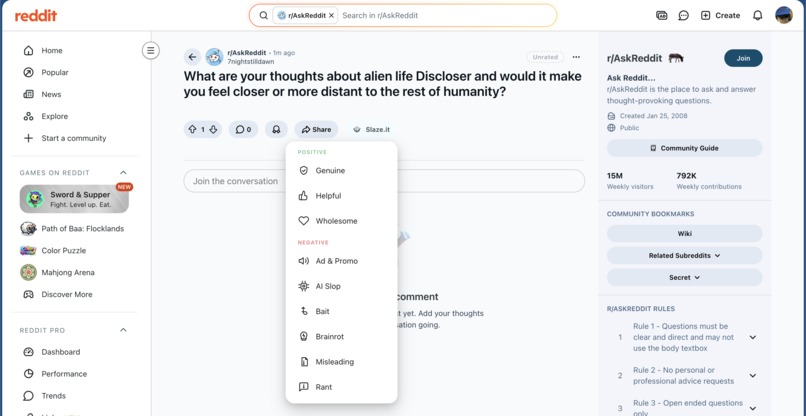
Task: Mark the post as AI Slop
Action: tap(341, 286)
